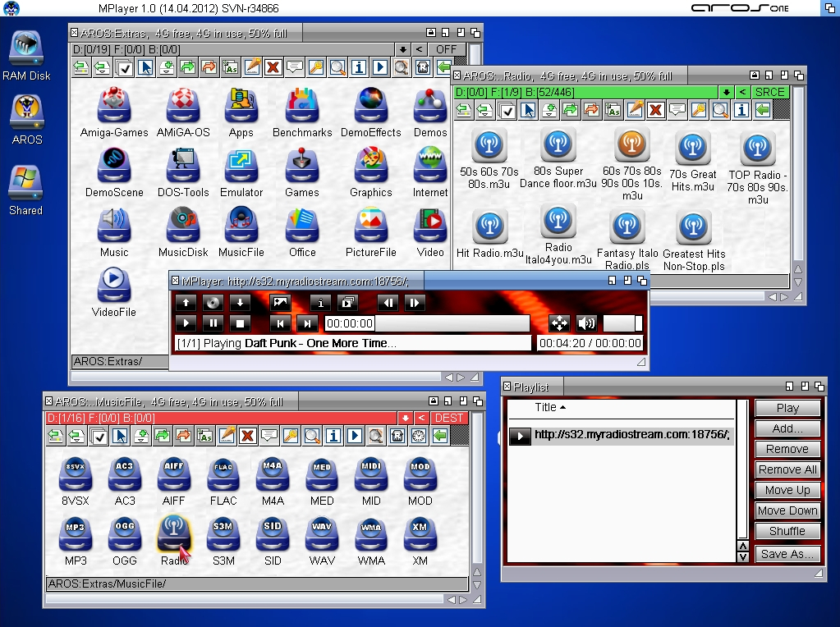Screen dimensions: 840x627
Task: Expand the down-arrow in Extras window header
Action: coord(403,50)
